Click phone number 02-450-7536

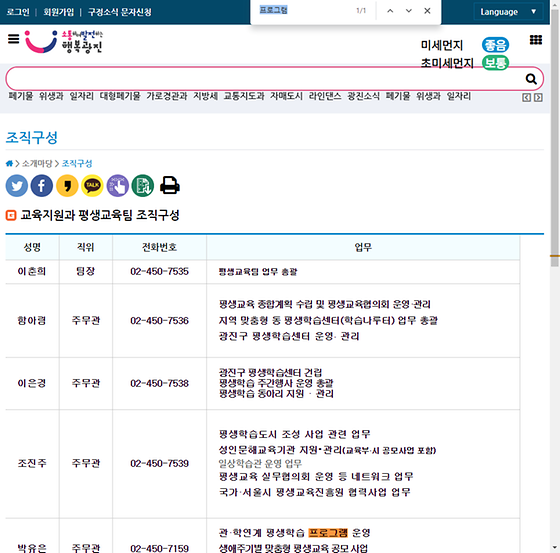(159, 321)
